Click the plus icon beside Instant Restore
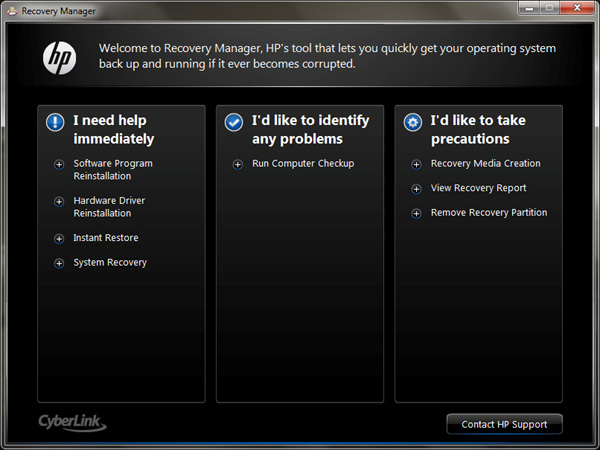The image size is (600, 450). coord(59,239)
